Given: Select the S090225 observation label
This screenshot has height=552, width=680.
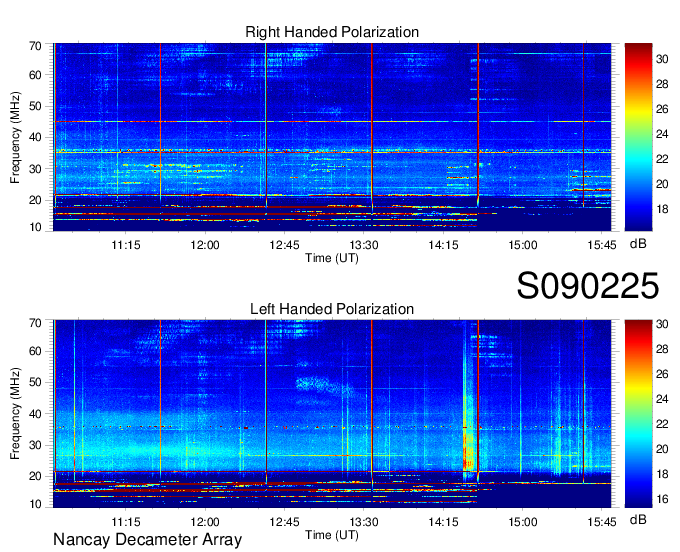Looking at the screenshot, I should click(x=588, y=286).
